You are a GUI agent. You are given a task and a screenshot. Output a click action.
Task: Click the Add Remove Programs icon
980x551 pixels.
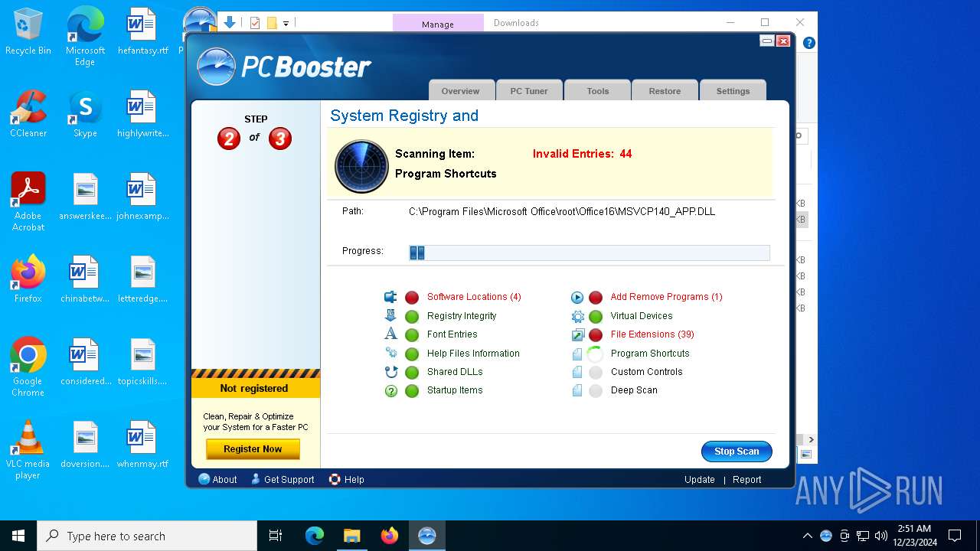(577, 298)
